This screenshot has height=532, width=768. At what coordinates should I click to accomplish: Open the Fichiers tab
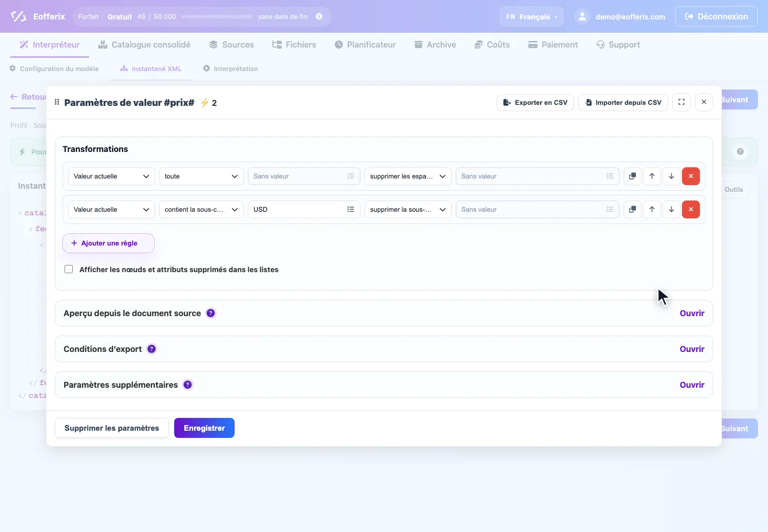(x=294, y=45)
